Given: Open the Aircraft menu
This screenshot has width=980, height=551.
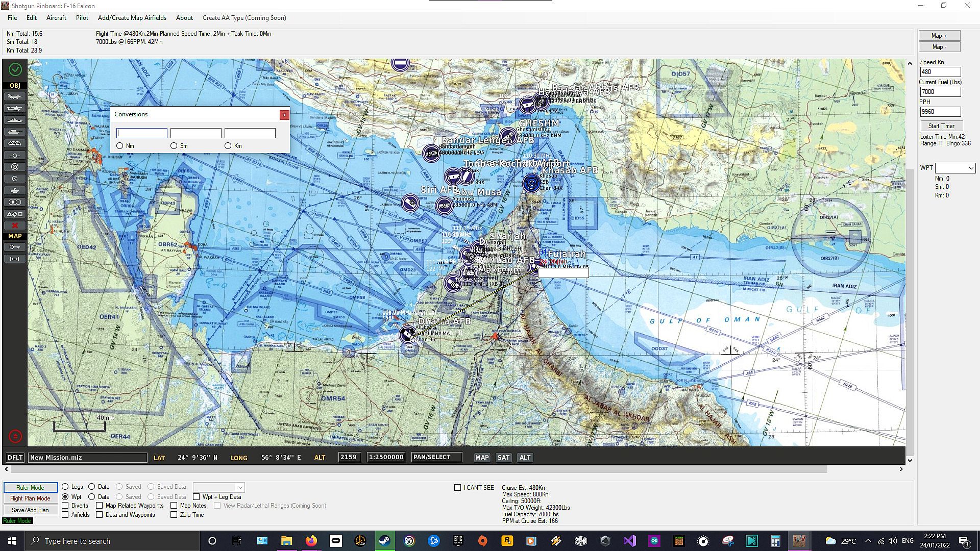Looking at the screenshot, I should [56, 18].
